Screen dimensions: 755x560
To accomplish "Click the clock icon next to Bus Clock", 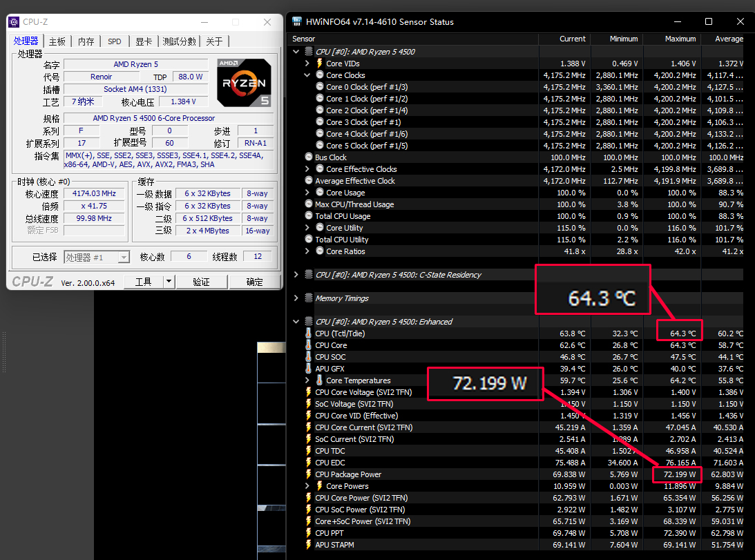I will coord(309,157).
